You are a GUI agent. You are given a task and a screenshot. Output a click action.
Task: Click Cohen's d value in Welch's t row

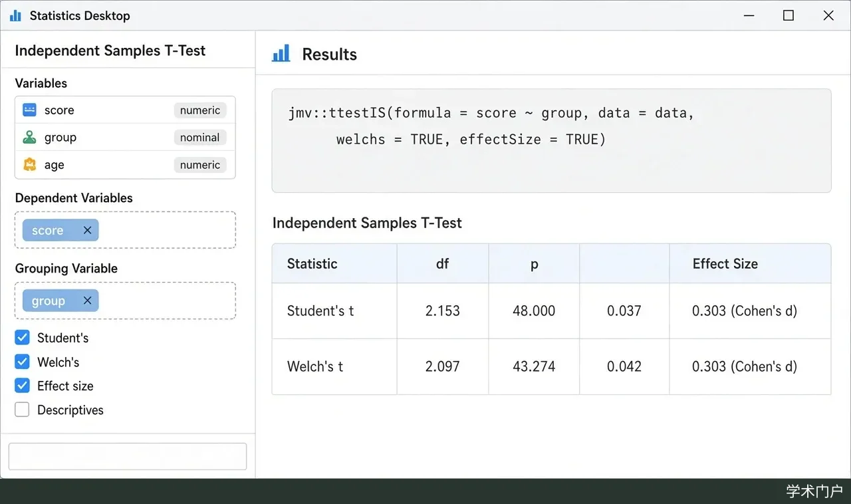[750, 366]
